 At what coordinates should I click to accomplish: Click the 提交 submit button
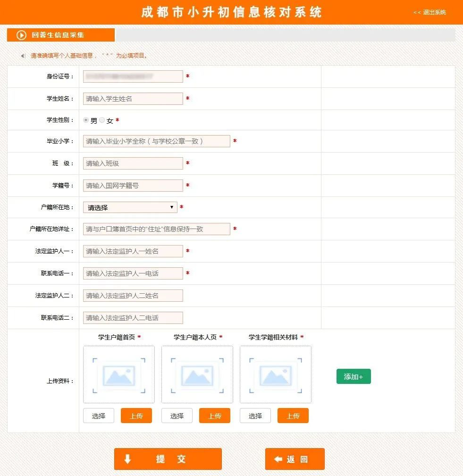(x=168, y=459)
